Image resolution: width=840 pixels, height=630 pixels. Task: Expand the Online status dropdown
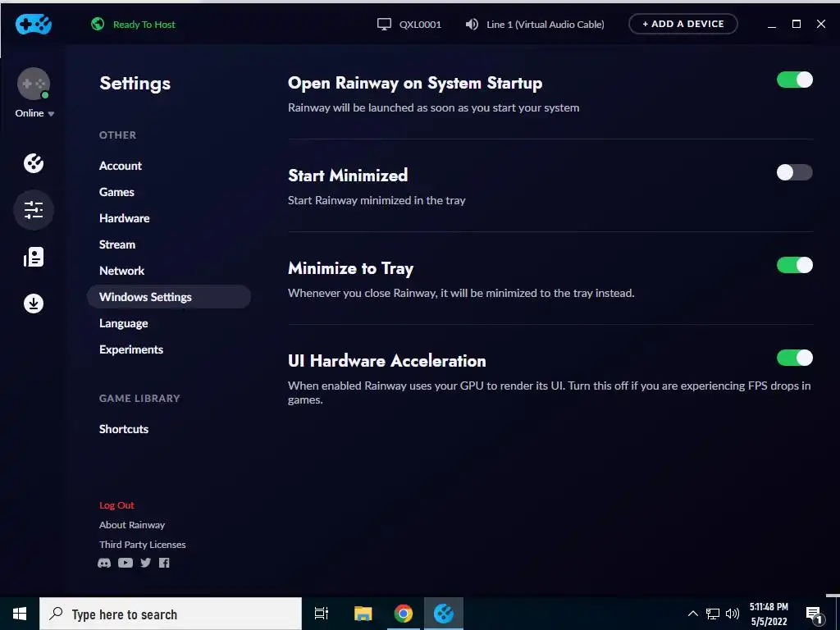pyautogui.click(x=34, y=113)
